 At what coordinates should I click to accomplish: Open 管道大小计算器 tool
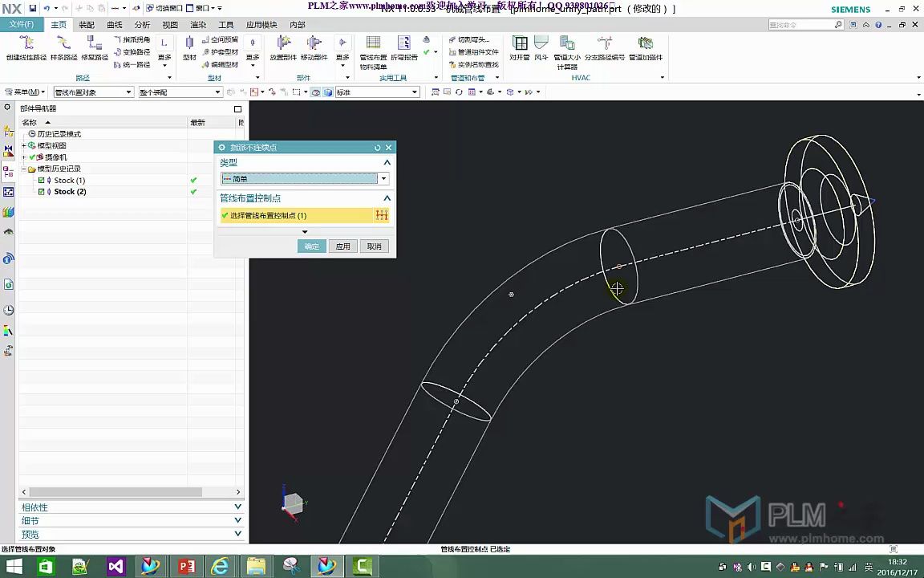coord(567,52)
